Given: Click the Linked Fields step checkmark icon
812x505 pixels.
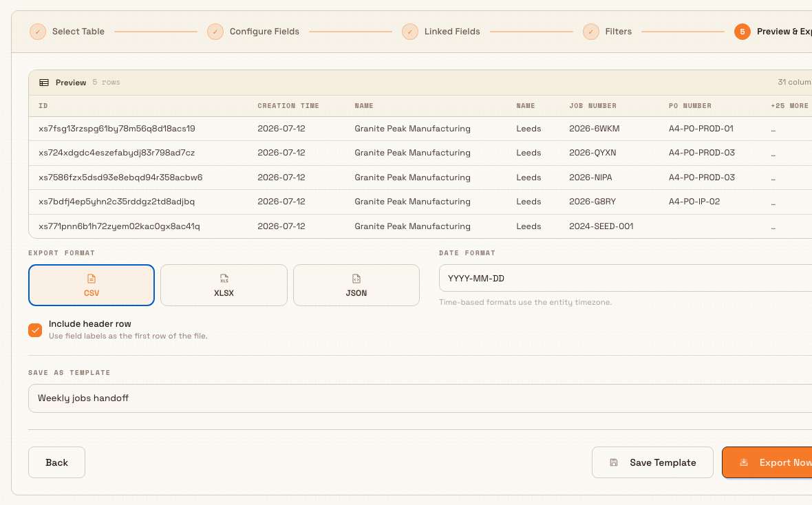Looking at the screenshot, I should pos(410,32).
